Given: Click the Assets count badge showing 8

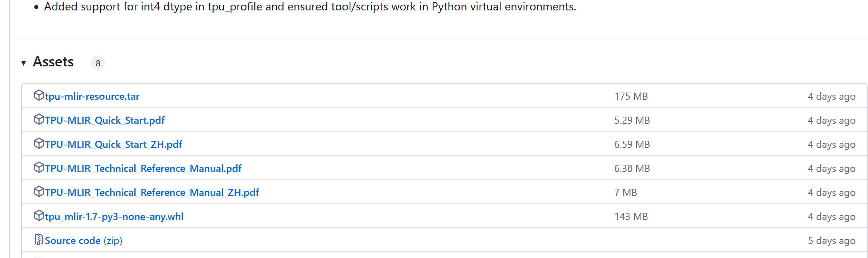Looking at the screenshot, I should [98, 63].
